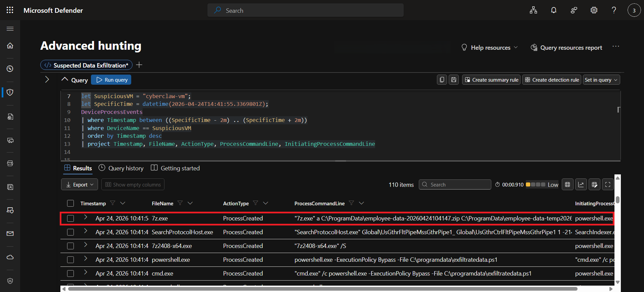Check the SearchProtocolHost.exe row checkbox
The image size is (644, 292).
(70, 232)
